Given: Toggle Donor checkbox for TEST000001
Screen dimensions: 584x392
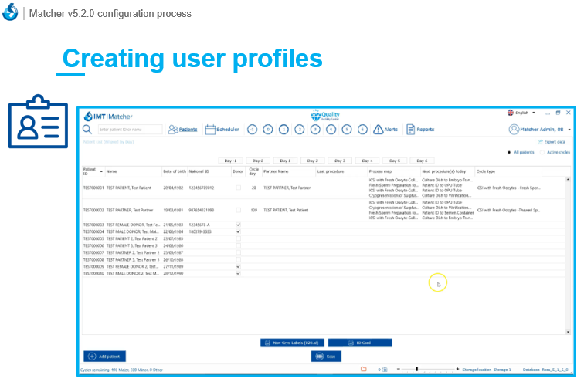Looking at the screenshot, I should (x=238, y=188).
